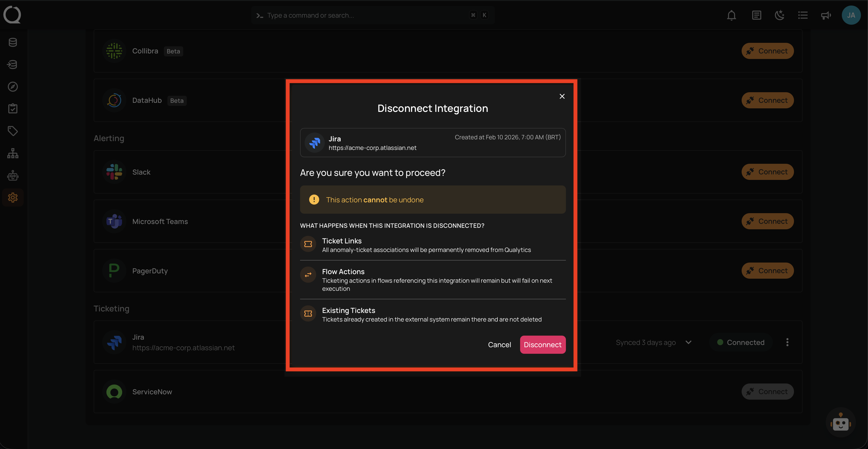Open the chatbot assistant icon
868x449 pixels.
click(x=840, y=422)
